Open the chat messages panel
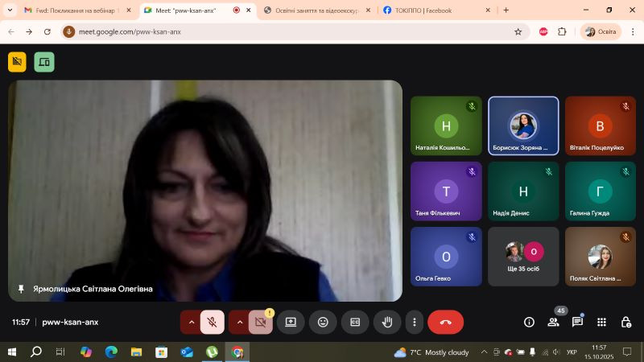 [x=577, y=322]
